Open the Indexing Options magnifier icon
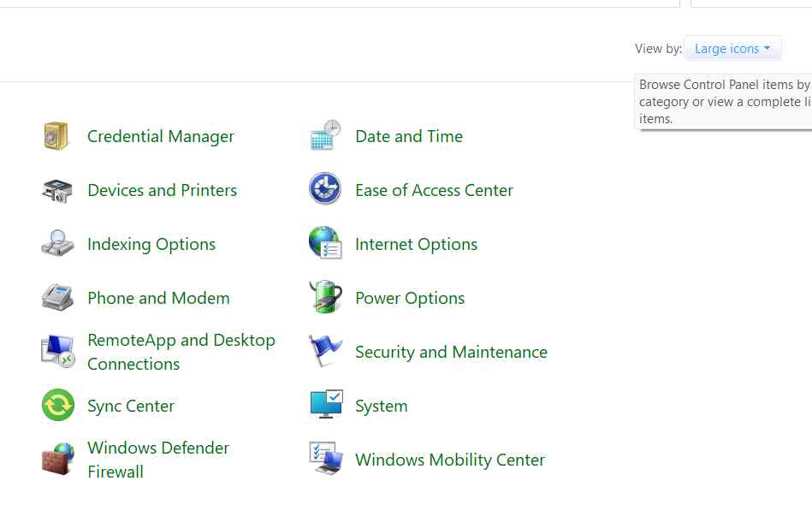 click(57, 243)
